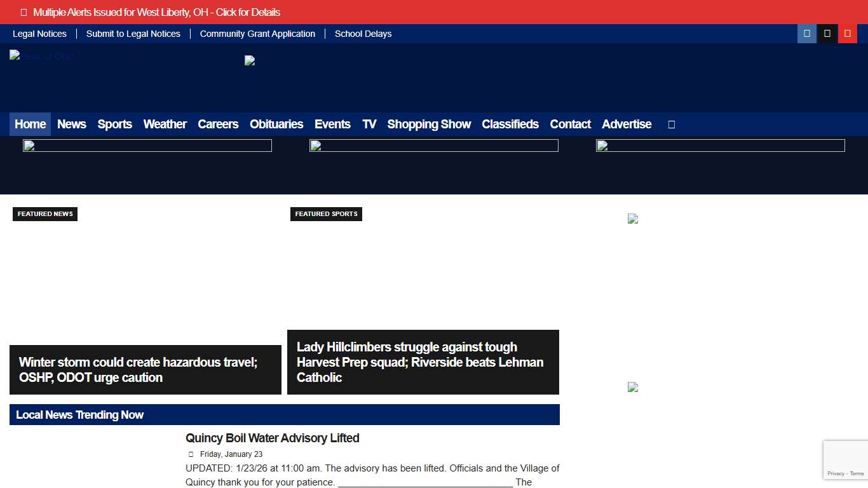Click the red social icon in top bar

pos(847,34)
